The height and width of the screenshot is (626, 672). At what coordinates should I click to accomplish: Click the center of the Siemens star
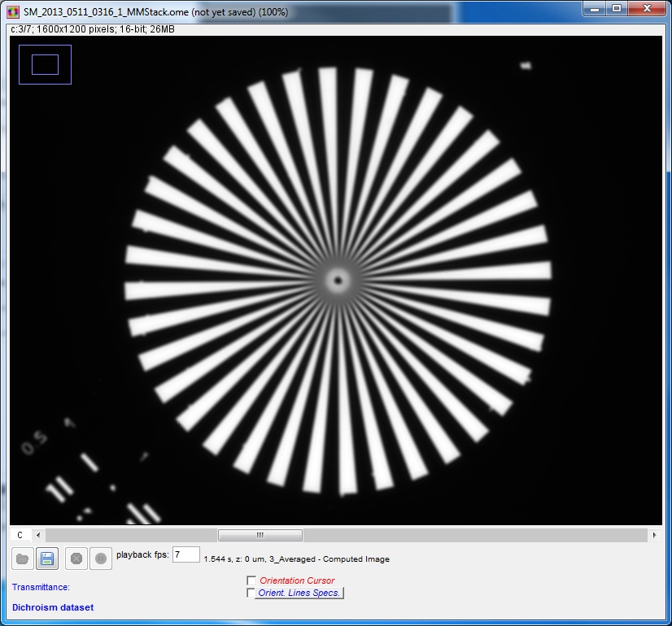pos(337,280)
